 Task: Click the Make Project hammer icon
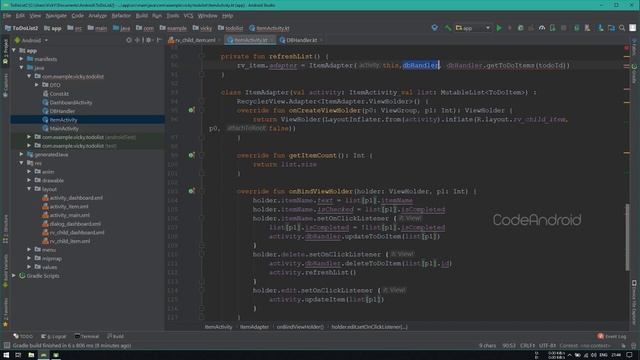point(448,28)
